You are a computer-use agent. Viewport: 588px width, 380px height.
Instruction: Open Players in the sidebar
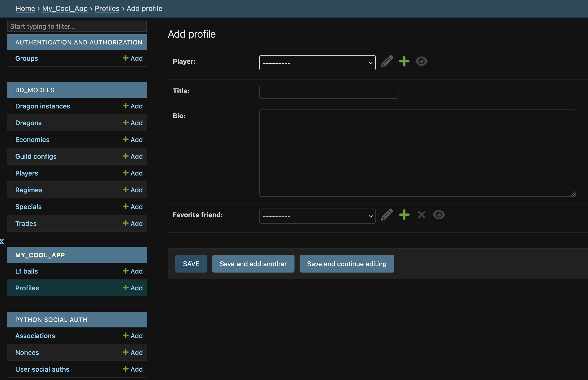click(x=27, y=173)
